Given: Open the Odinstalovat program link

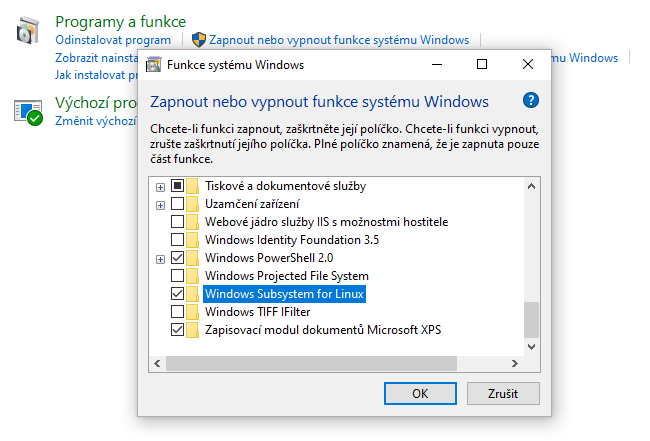Looking at the screenshot, I should click(113, 40).
